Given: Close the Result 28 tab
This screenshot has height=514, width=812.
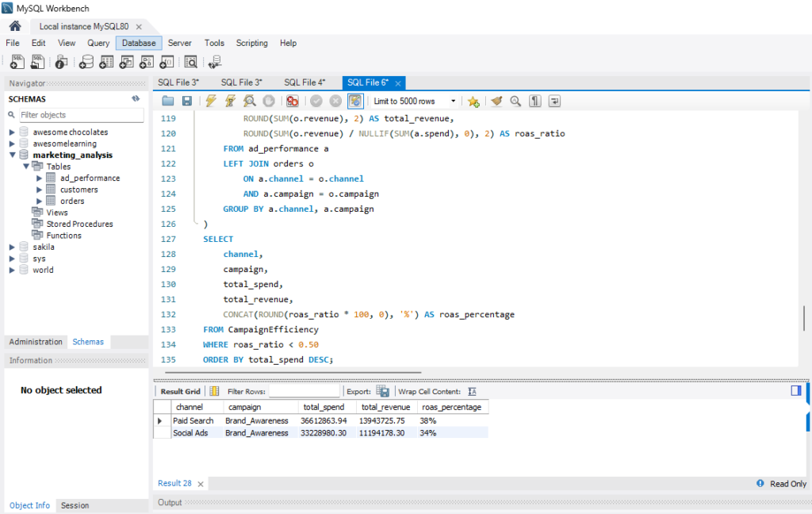Looking at the screenshot, I should [201, 484].
